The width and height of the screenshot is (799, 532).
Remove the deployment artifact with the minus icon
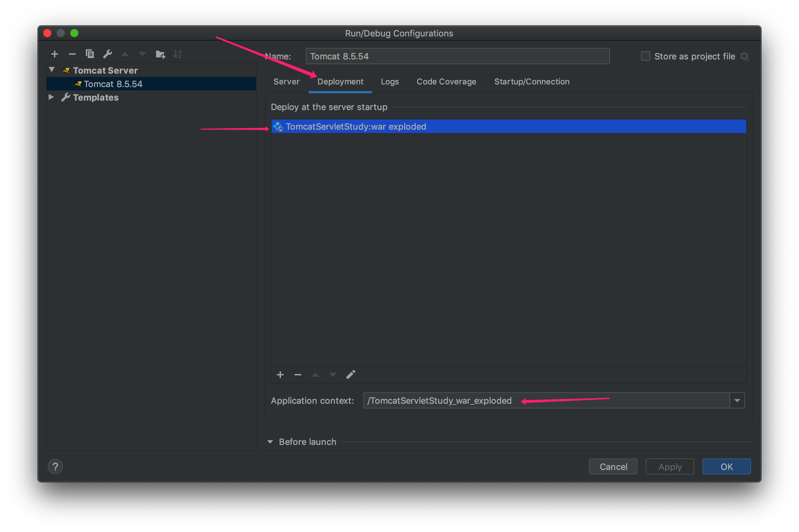coord(298,375)
